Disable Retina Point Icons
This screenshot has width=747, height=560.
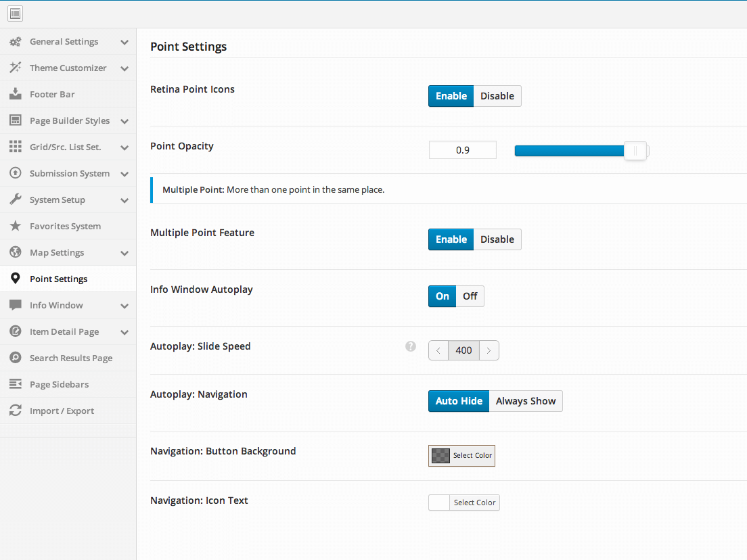click(497, 96)
